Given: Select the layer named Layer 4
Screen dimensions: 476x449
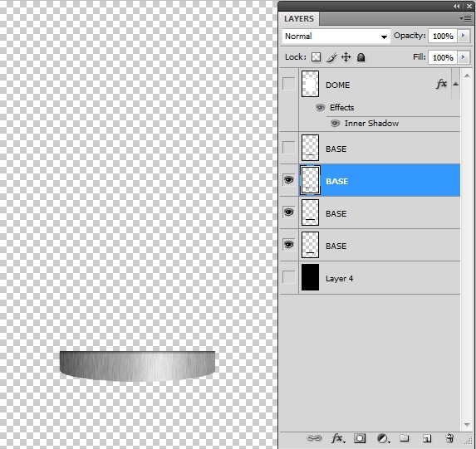Looking at the screenshot, I should [x=340, y=279].
